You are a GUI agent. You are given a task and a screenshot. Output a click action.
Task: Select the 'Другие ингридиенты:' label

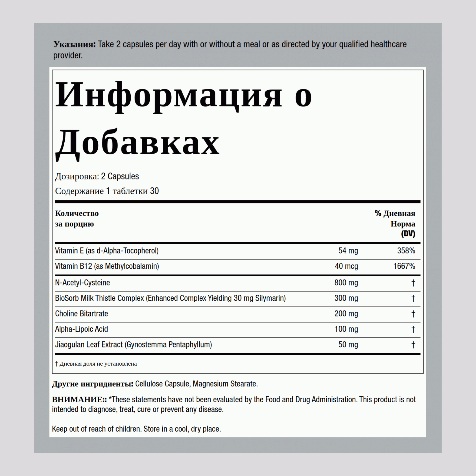point(93,384)
